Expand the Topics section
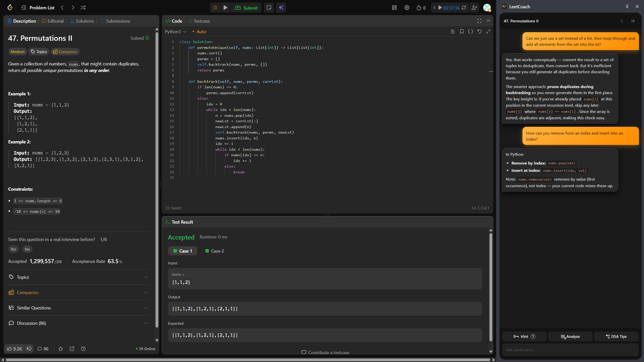The width and height of the screenshot is (644, 362). [x=79, y=277]
